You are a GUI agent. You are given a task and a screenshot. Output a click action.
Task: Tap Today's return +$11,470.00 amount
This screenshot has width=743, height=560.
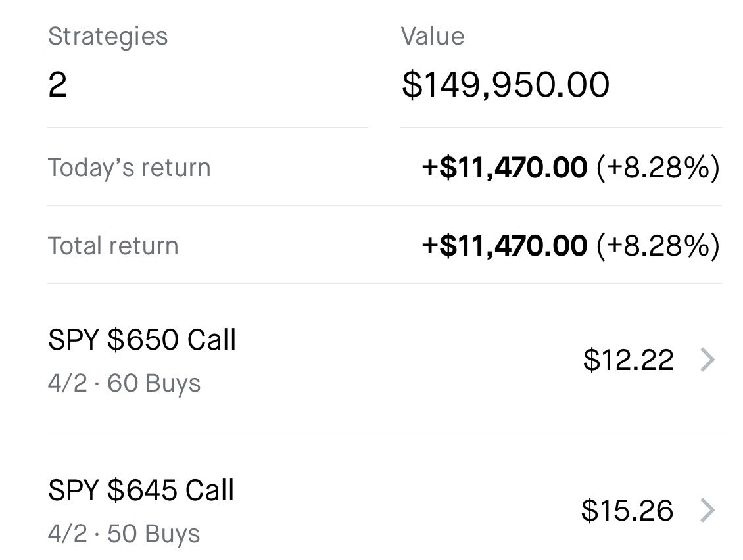[504, 168]
